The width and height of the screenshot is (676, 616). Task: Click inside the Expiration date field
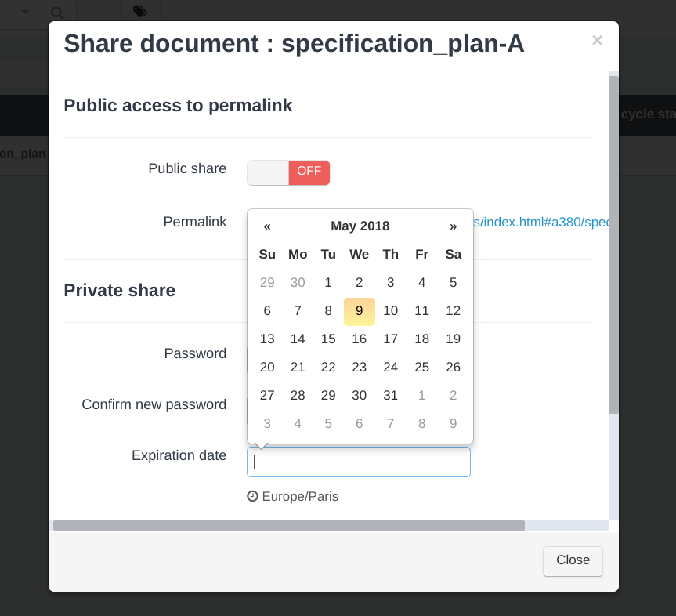359,462
